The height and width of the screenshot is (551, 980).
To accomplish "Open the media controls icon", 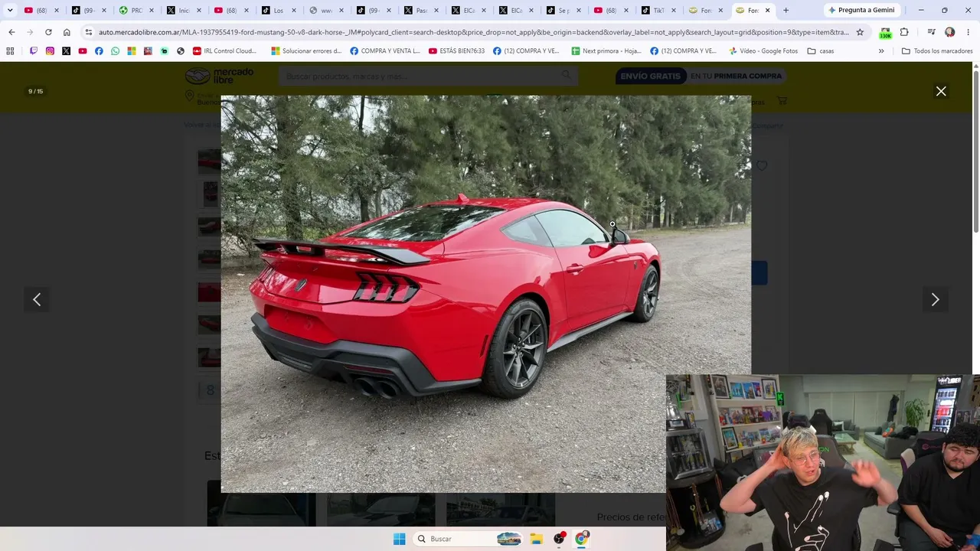I will [931, 32].
